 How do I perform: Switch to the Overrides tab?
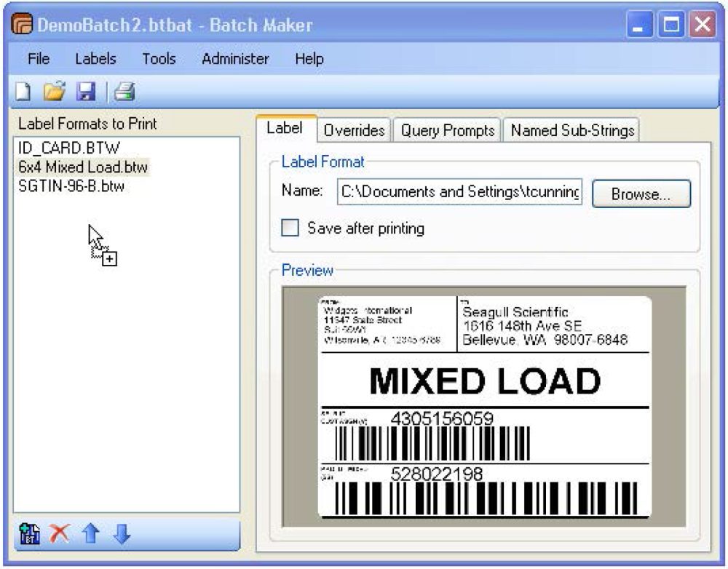pyautogui.click(x=355, y=129)
